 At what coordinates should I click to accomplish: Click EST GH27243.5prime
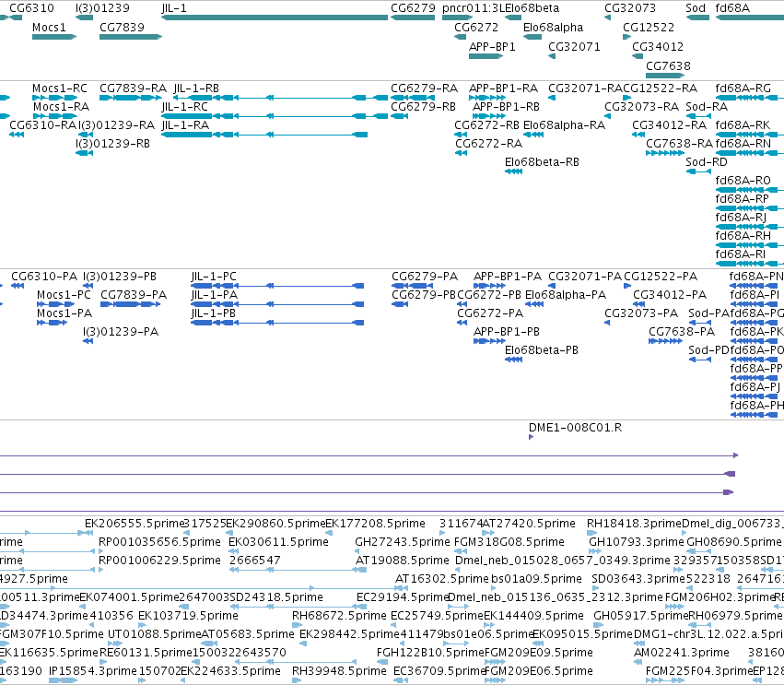click(402, 542)
